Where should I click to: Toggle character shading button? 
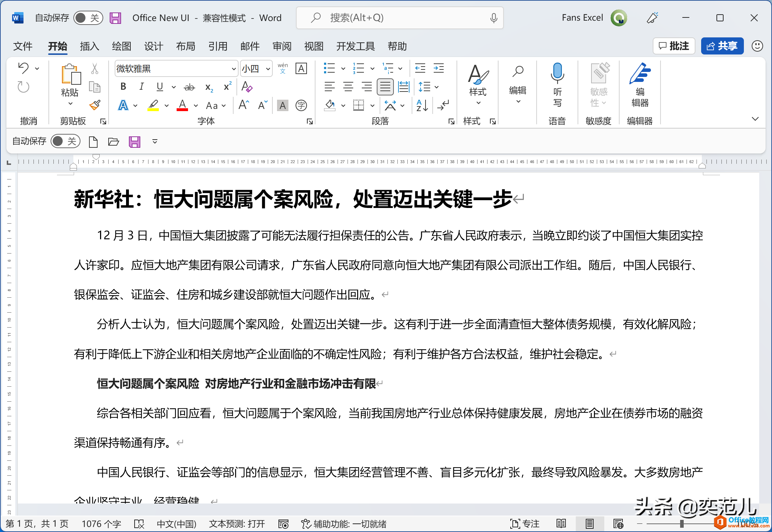[x=283, y=105]
